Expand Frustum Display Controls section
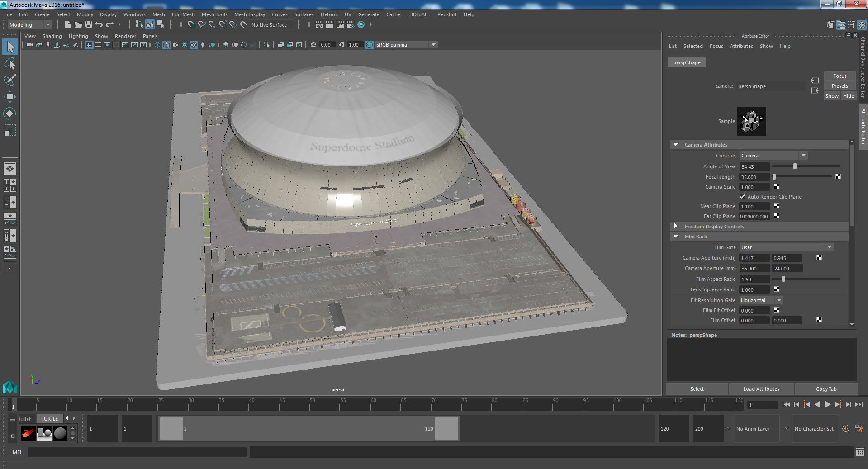 (676, 227)
